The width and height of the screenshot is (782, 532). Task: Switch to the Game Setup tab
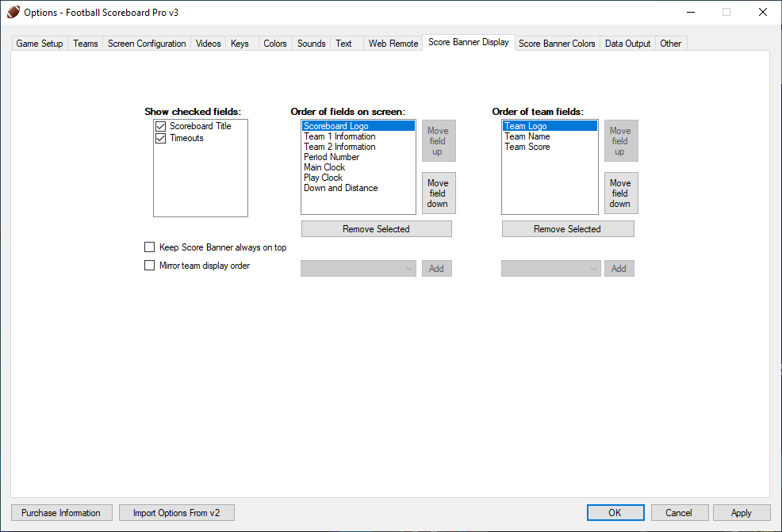[40, 44]
